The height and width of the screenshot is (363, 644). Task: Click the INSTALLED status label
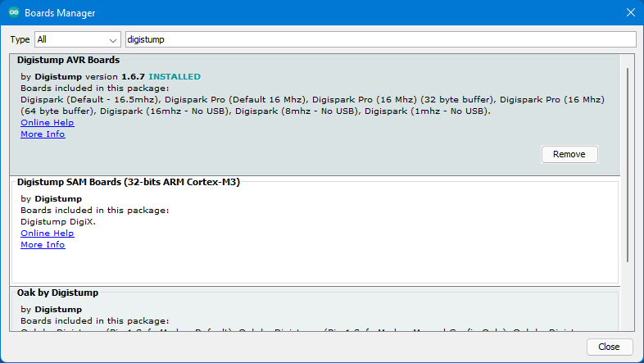tap(175, 76)
